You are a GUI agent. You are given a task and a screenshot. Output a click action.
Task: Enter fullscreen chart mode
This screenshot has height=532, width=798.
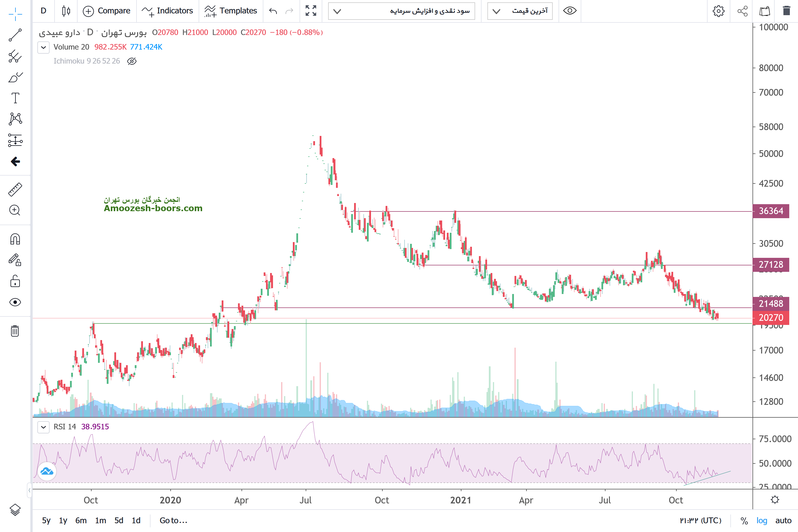pos(310,11)
